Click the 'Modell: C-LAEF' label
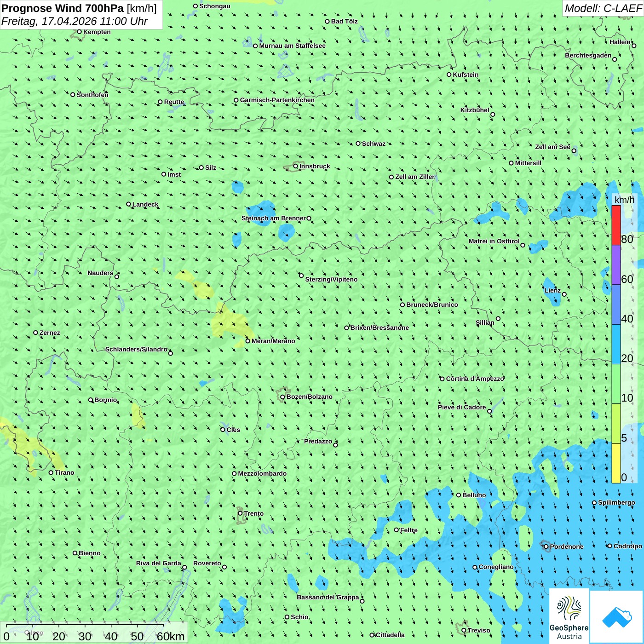 [x=603, y=8]
